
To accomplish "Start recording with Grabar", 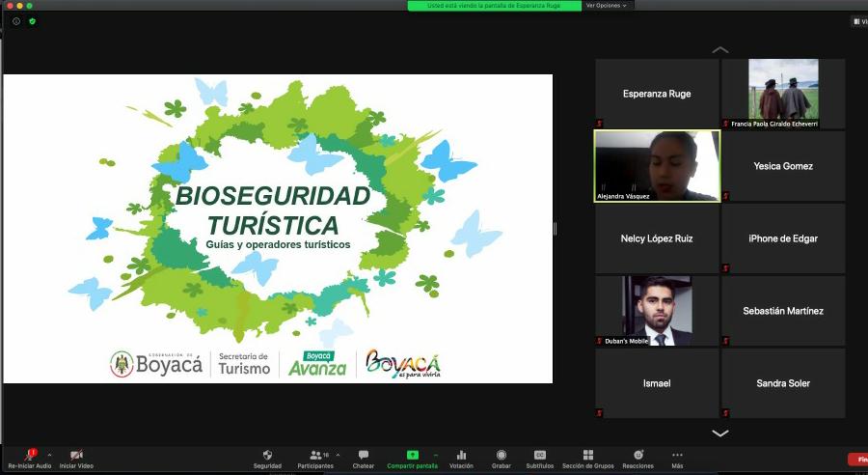I will pos(501,455).
